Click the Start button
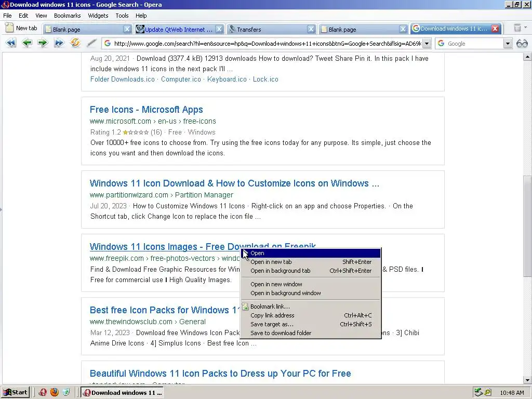Image resolution: width=532 pixels, height=399 pixels. click(15, 393)
